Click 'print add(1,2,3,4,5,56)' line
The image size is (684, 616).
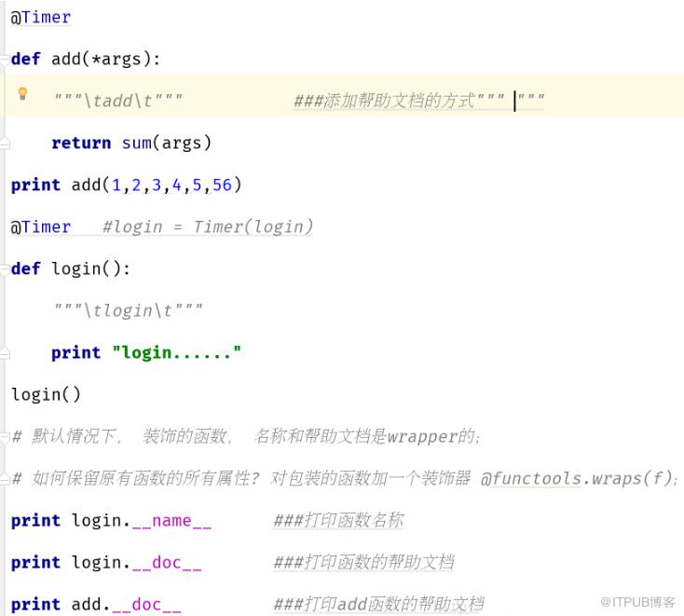coord(126,185)
